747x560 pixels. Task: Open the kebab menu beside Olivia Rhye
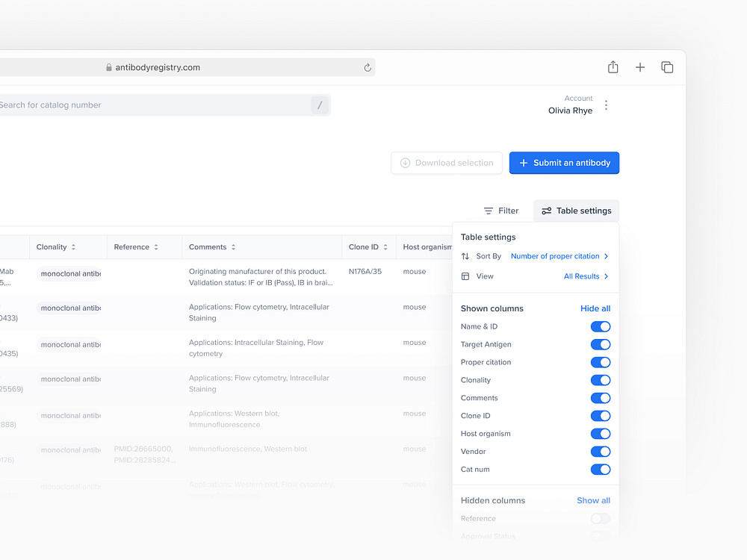pyautogui.click(x=606, y=105)
